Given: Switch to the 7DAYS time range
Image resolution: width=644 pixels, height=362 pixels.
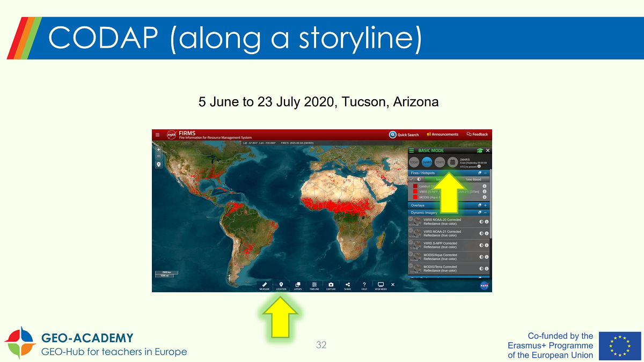Looking at the screenshot, I should pyautogui.click(x=440, y=162).
